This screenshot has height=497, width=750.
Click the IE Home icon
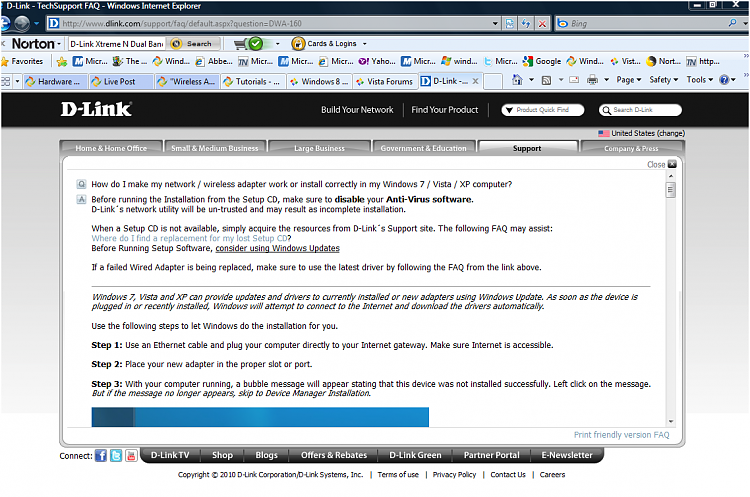pyautogui.click(x=517, y=80)
